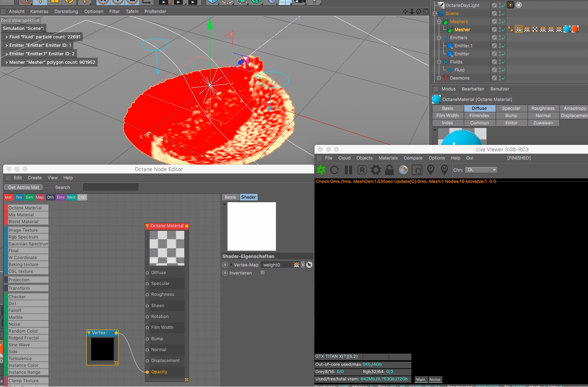Screen dimensions: 588x387
Task: Open the File menu in Live Viewer
Action: tap(329, 158)
